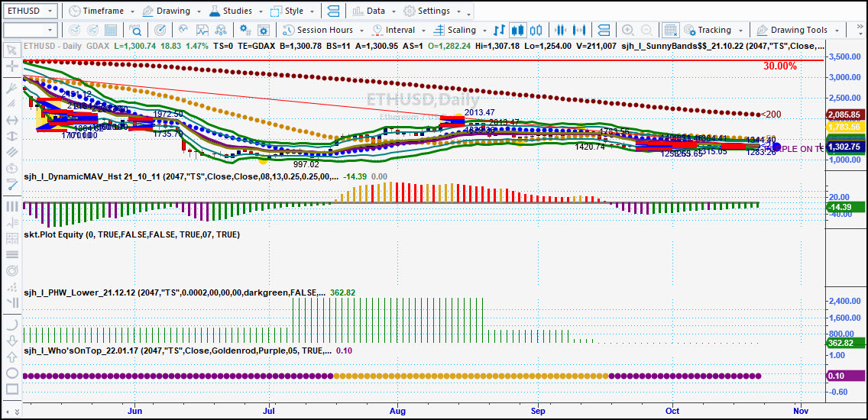Click the decrease bar spacing icon
This screenshot has height=420, width=868.
click(562, 30)
